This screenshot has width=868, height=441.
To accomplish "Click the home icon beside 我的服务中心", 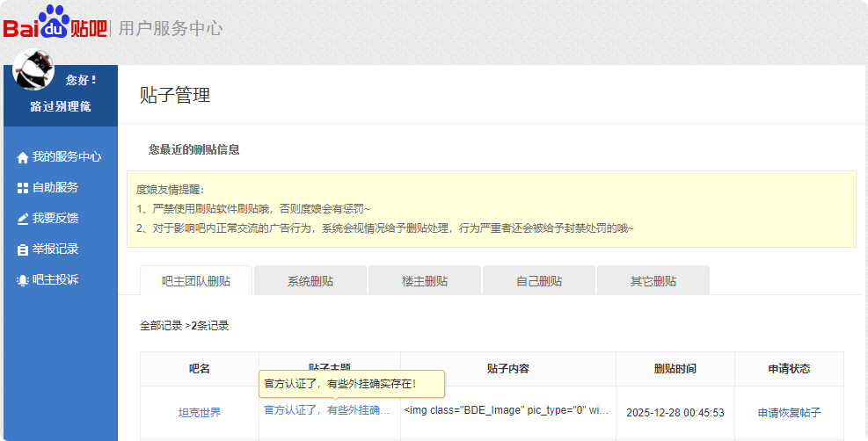I will tap(23, 157).
